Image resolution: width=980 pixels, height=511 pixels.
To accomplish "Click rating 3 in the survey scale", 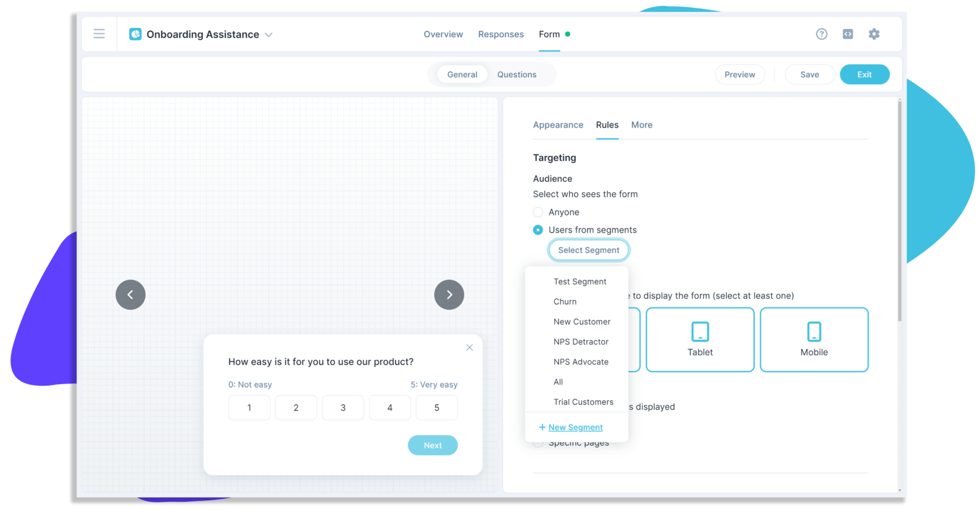I will click(x=343, y=408).
